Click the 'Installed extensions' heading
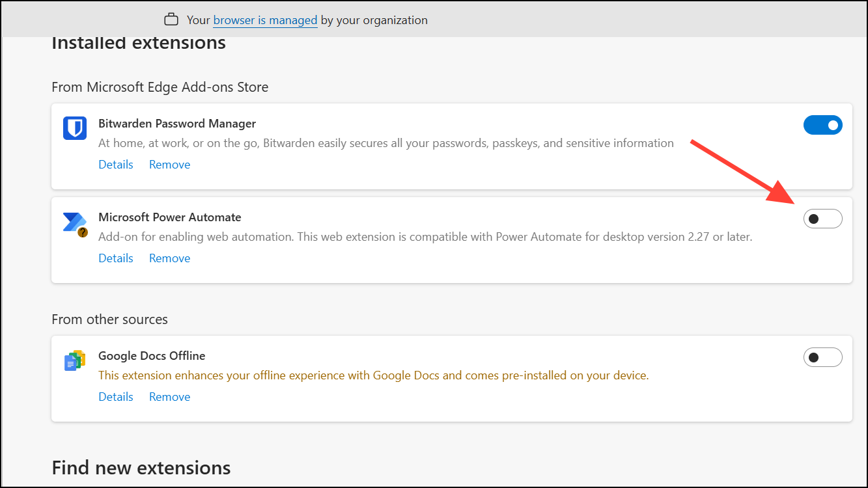 [138, 42]
